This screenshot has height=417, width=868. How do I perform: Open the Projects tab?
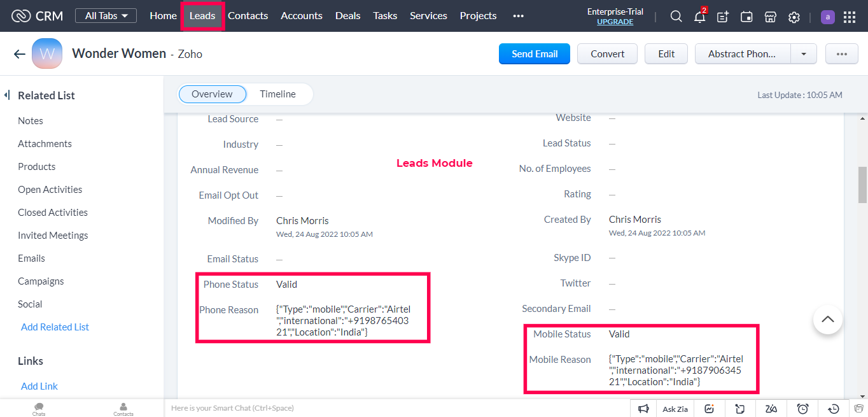[478, 16]
